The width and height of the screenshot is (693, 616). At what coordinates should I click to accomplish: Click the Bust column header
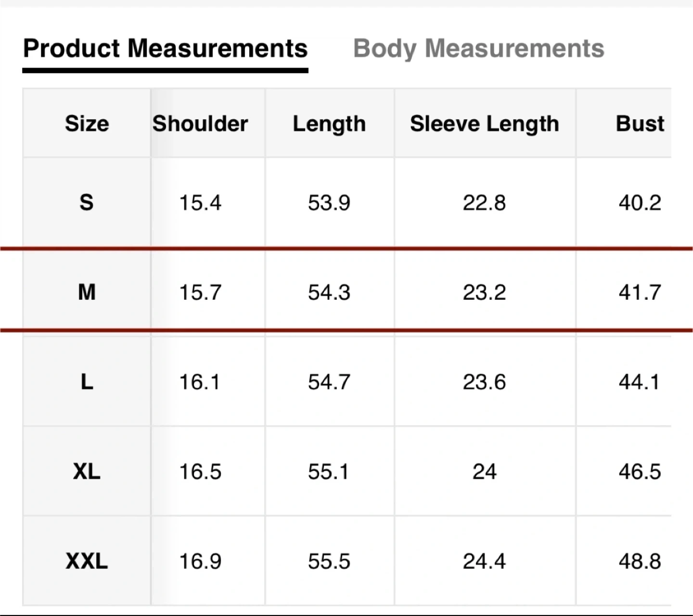tap(640, 124)
